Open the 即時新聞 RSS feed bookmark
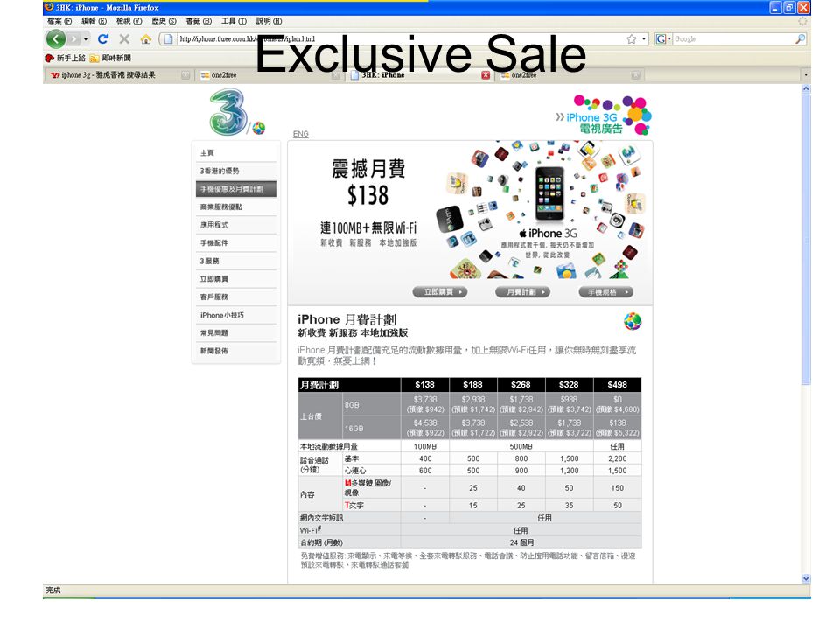This screenshot has height=630, width=840. (x=110, y=58)
